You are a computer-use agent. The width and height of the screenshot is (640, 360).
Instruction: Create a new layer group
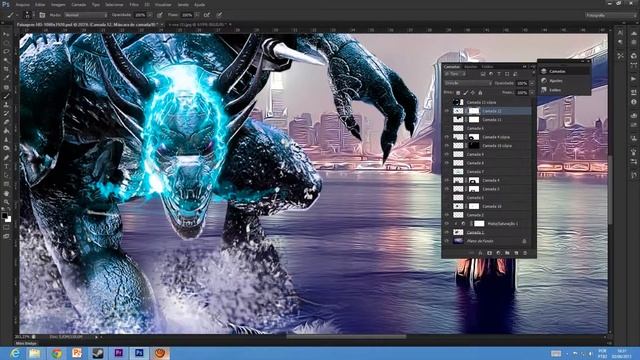[507, 253]
